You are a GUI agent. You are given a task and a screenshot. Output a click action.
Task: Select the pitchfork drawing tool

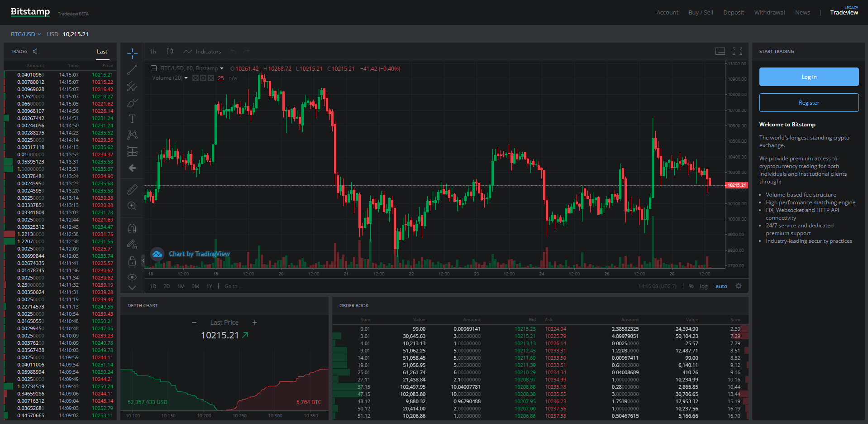tap(132, 86)
